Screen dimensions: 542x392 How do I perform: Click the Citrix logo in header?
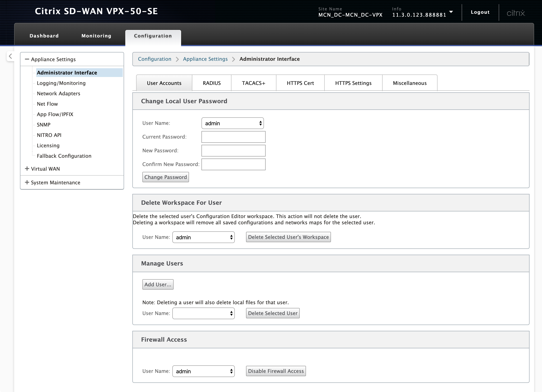[516, 13]
